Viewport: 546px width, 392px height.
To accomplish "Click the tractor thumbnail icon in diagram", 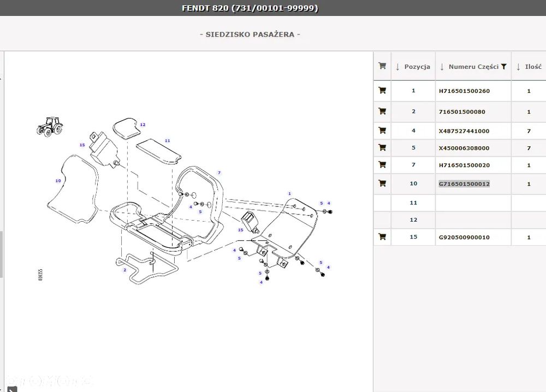I will (50, 126).
